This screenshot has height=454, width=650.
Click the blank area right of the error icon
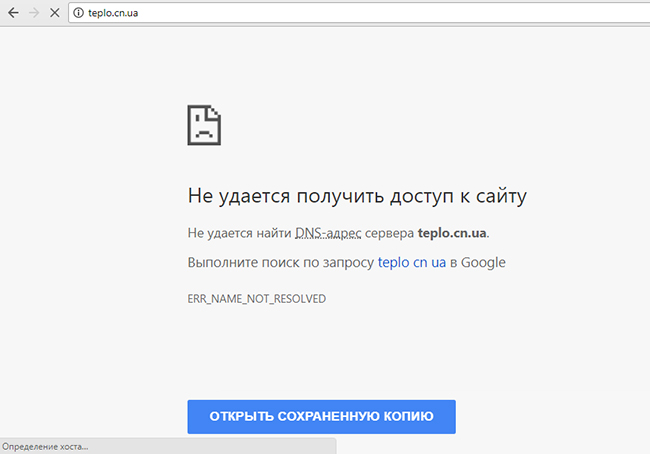tap(400, 125)
